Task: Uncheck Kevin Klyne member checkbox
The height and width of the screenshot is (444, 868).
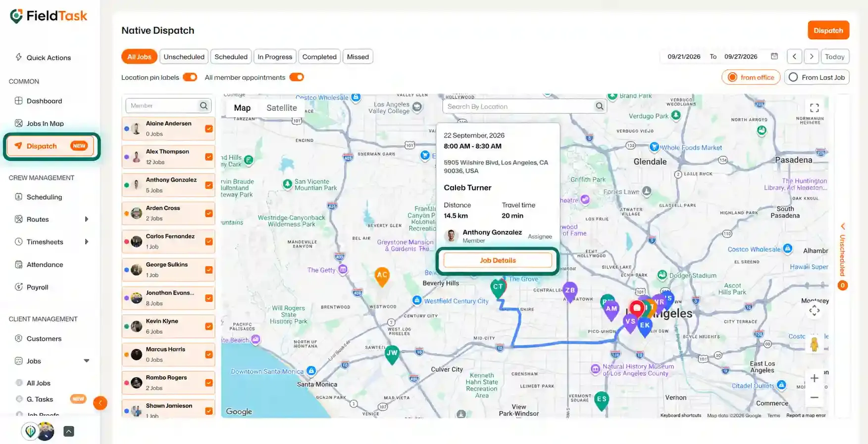Action: (209, 326)
